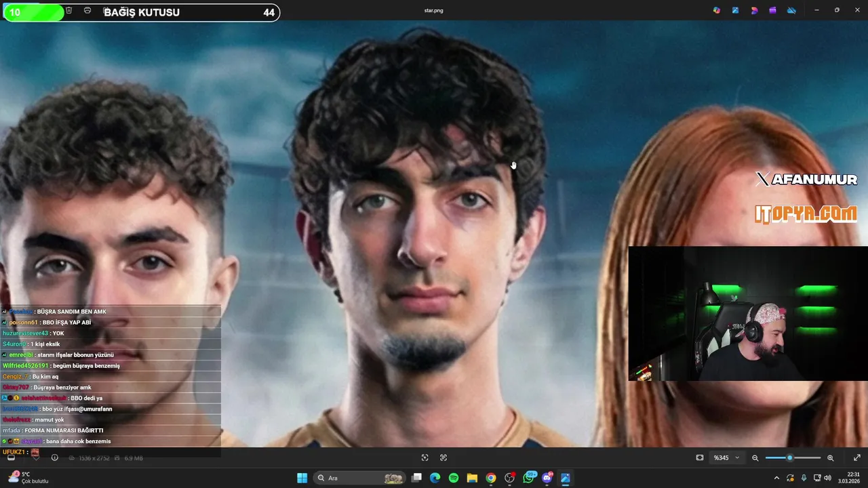This screenshot has width=868, height=488.
Task: Adjust the zoom slider handle
Action: [789, 457]
